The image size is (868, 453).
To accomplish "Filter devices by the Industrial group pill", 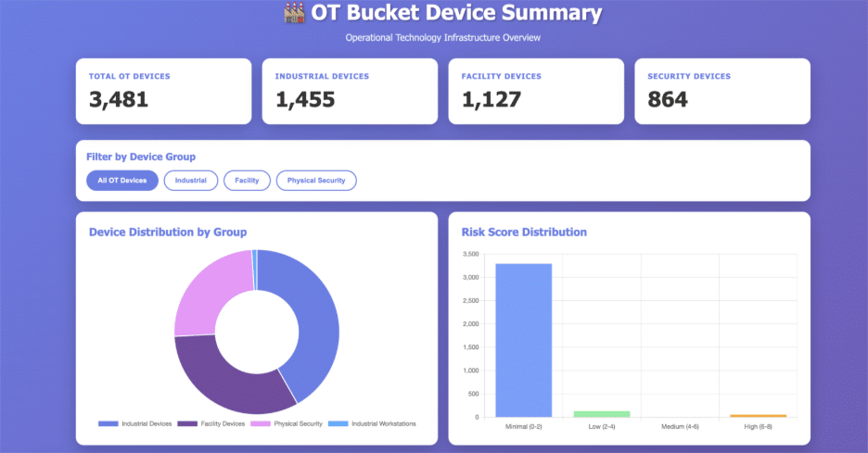I will click(191, 181).
